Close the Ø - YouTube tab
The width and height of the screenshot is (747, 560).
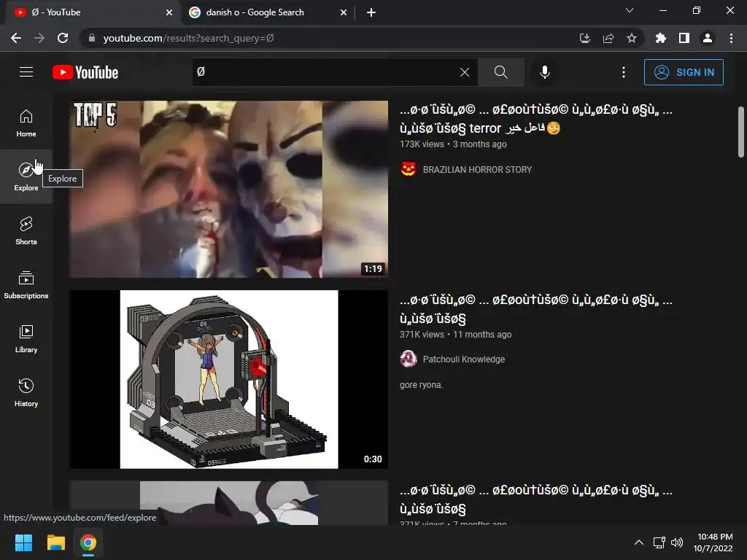click(169, 12)
